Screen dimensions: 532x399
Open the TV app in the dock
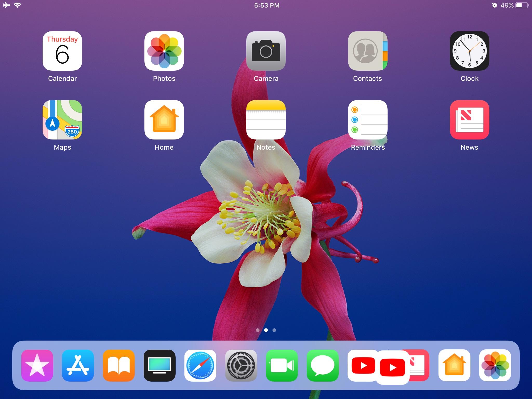[159, 365]
